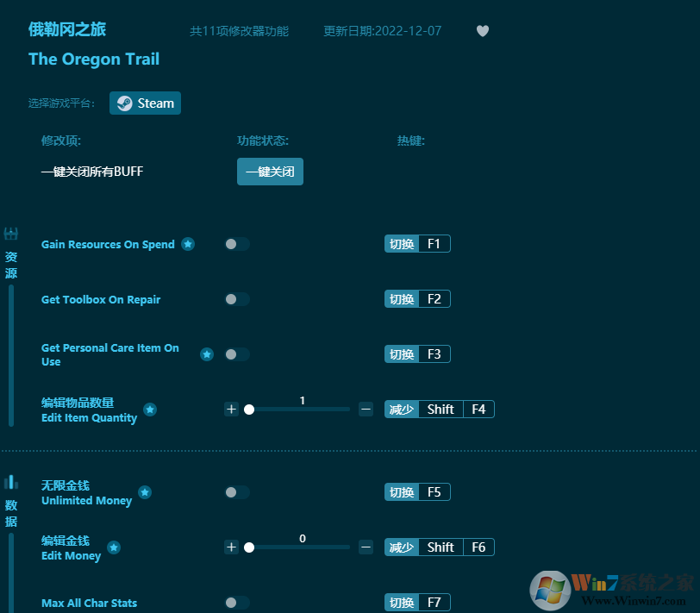Click the Max All Char Stats label
The width and height of the screenshot is (700, 613).
(90, 604)
